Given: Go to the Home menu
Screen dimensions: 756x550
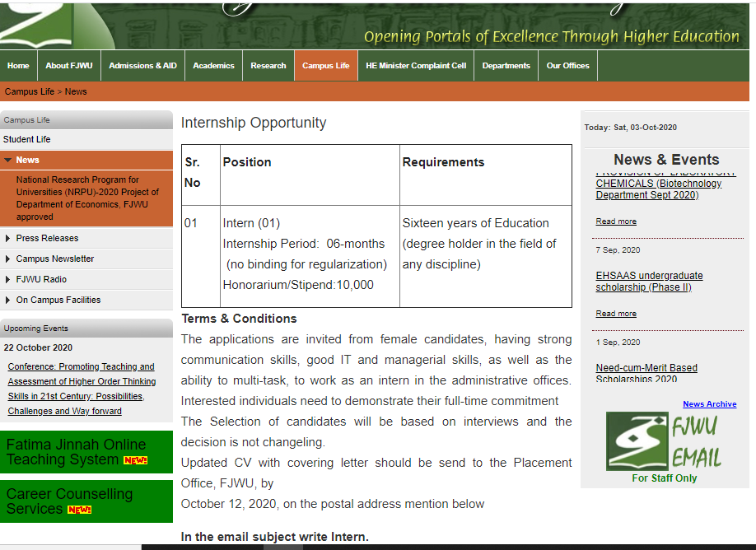Looking at the screenshot, I should click(x=18, y=66).
